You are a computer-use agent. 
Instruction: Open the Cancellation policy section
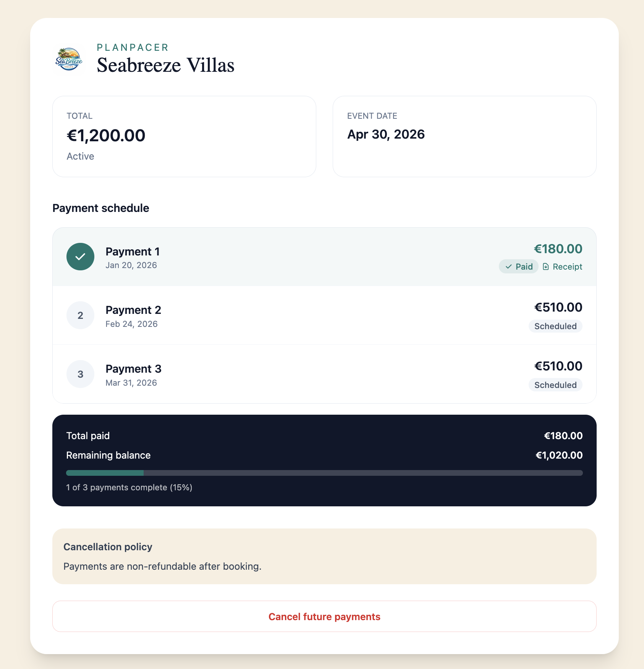pos(108,547)
